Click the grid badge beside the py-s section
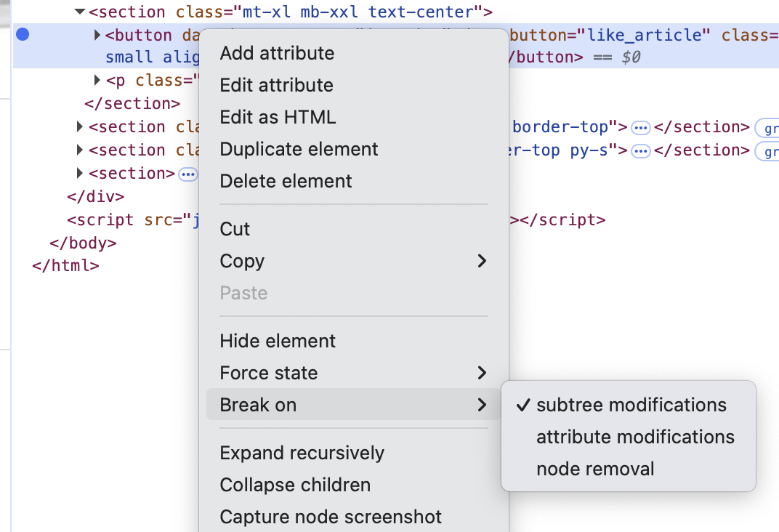Viewport: 779px width, 532px height. (771, 150)
